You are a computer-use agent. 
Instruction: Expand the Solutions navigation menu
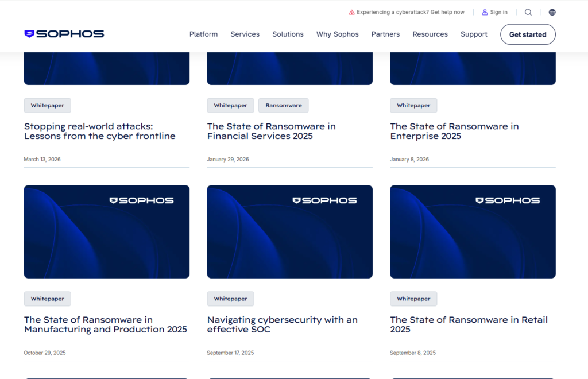click(288, 34)
